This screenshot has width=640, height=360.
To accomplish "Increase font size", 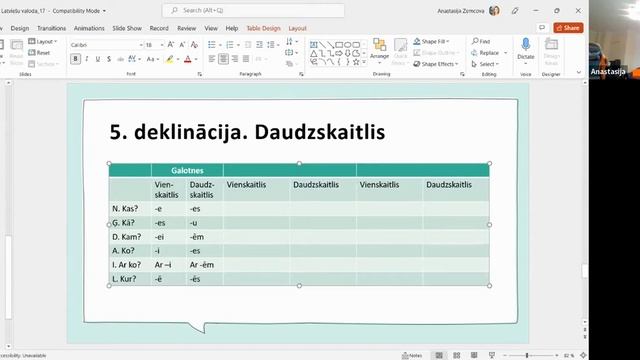I will point(171,44).
